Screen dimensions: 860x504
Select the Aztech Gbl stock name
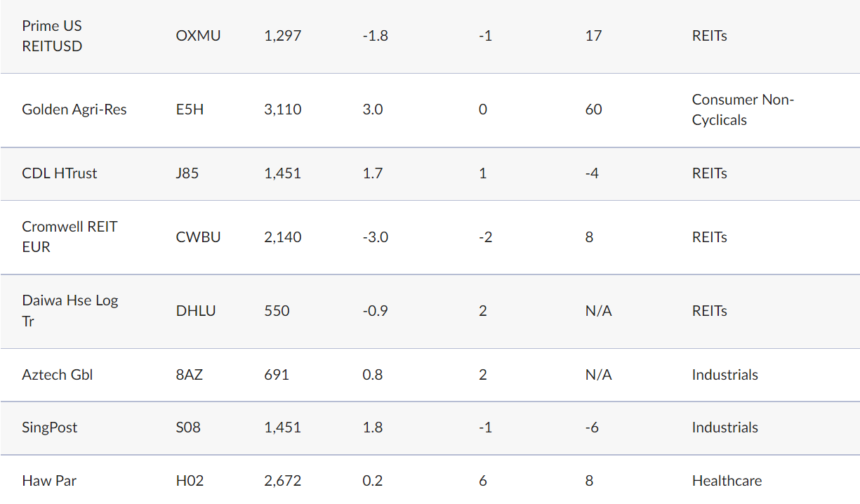tap(58, 375)
